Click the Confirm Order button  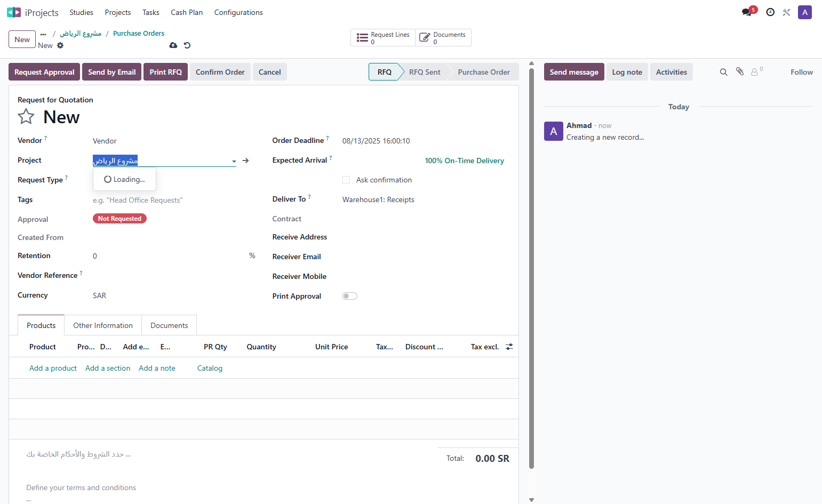coord(220,72)
